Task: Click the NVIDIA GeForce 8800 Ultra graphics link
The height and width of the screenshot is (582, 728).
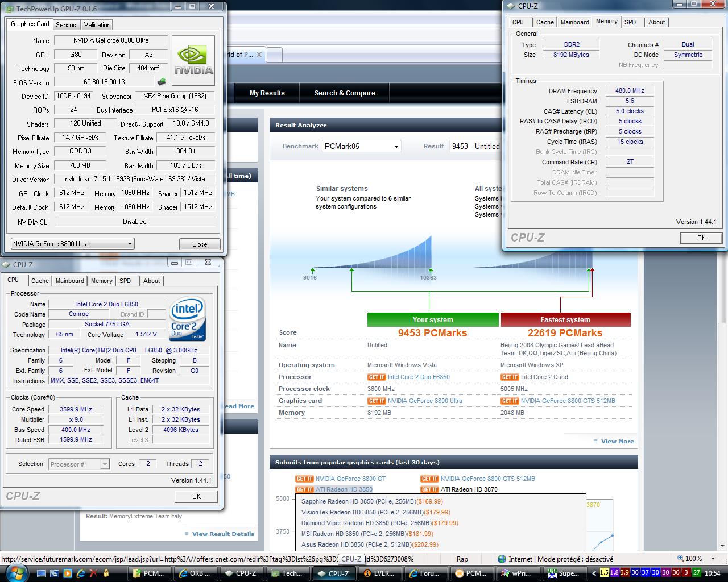Action: 425,401
